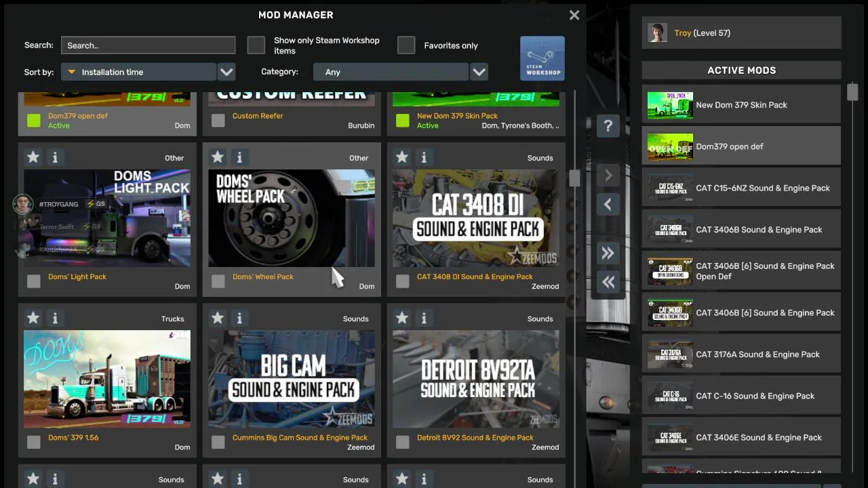This screenshot has width=868, height=488.
Task: Open Doms' 379 truck thumbnail
Action: pyautogui.click(x=107, y=379)
